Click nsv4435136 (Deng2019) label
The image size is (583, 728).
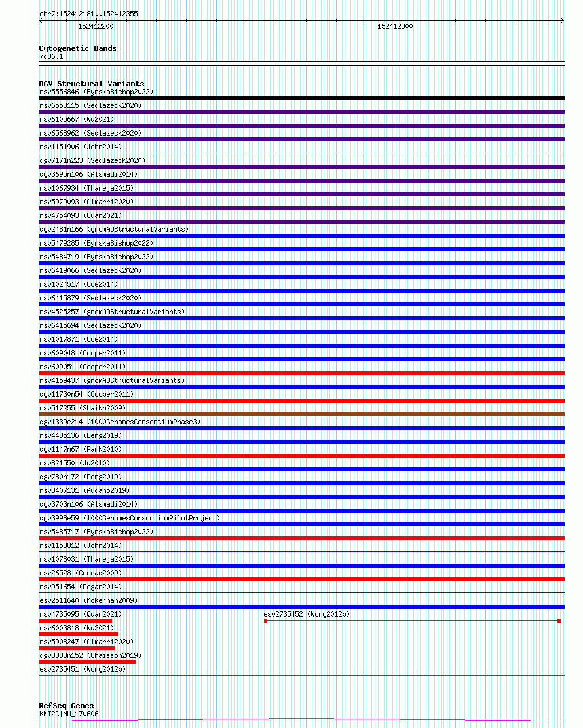(81, 435)
